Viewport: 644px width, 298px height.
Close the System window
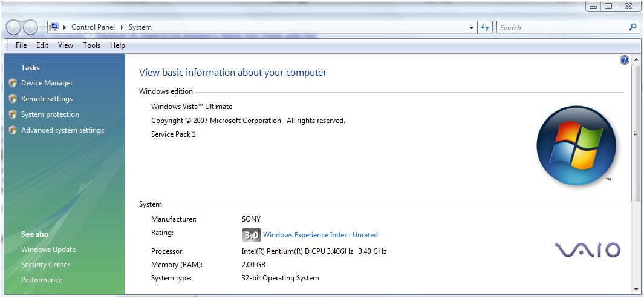[x=628, y=6]
